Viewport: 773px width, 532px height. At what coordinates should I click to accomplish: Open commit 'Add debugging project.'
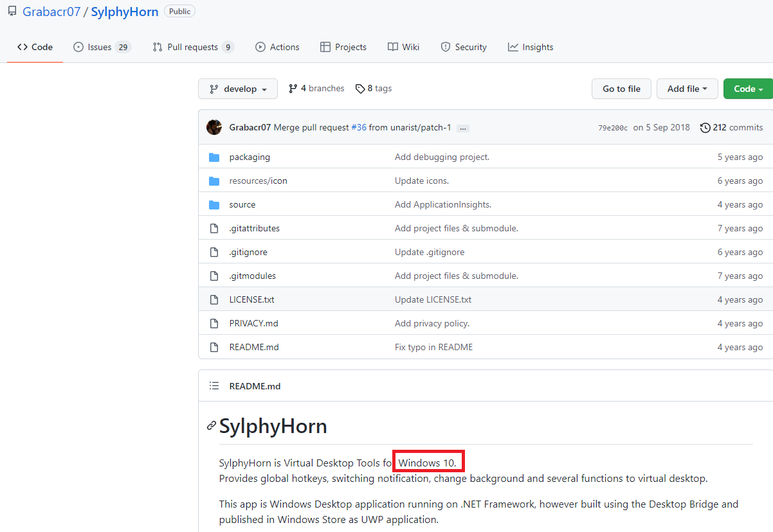(x=442, y=157)
